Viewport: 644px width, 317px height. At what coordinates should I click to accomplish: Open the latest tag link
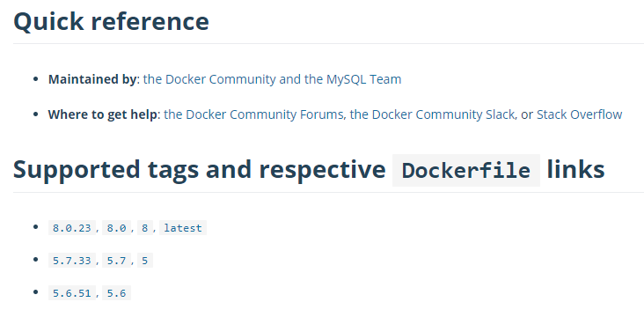[x=183, y=228]
